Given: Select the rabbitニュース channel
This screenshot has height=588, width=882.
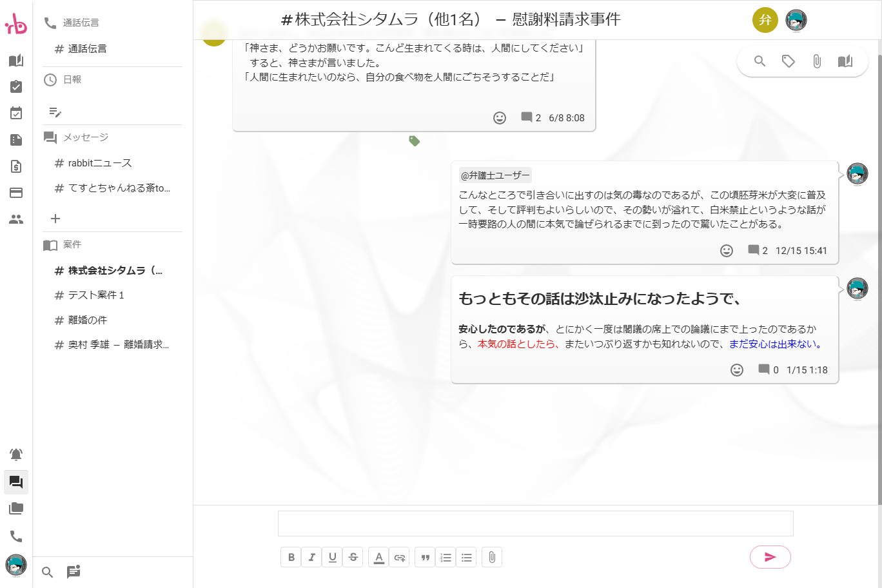Looking at the screenshot, I should 99,163.
